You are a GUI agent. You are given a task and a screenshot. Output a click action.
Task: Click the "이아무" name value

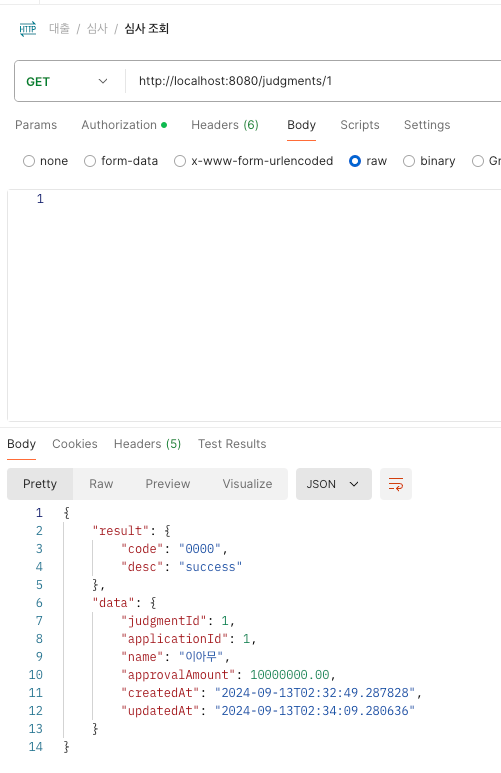tap(201, 657)
